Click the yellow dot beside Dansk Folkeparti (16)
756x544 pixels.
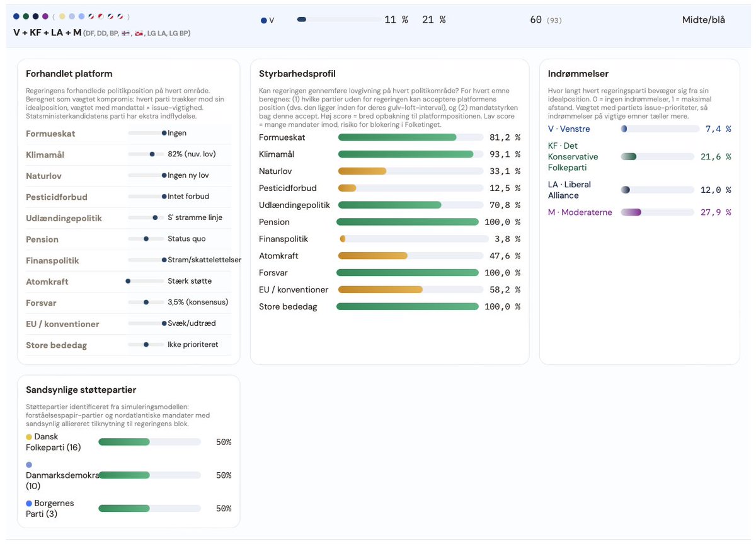pos(29,437)
